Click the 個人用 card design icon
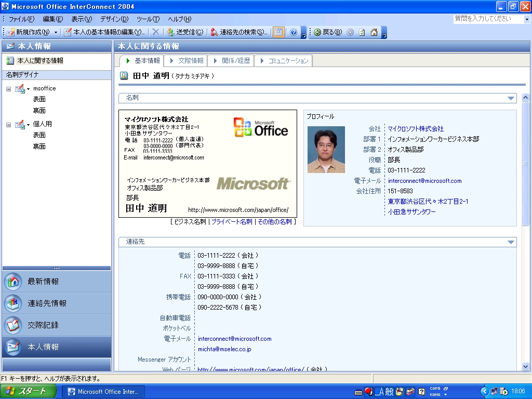The height and width of the screenshot is (399, 532). point(20,124)
